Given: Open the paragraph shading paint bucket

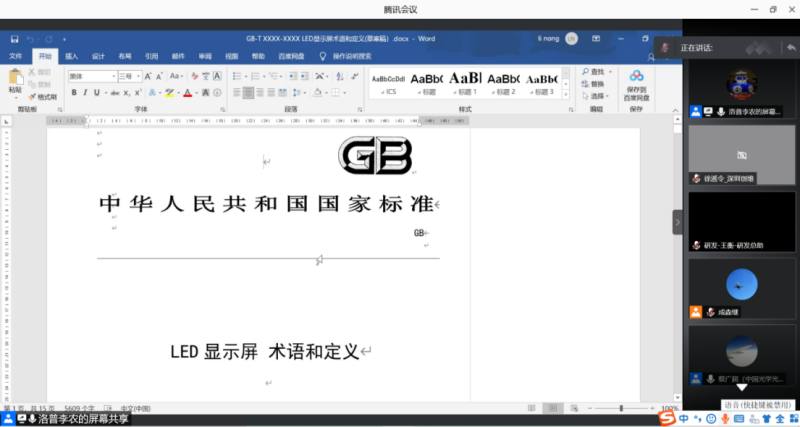Looking at the screenshot, I should pyautogui.click(x=317, y=92).
